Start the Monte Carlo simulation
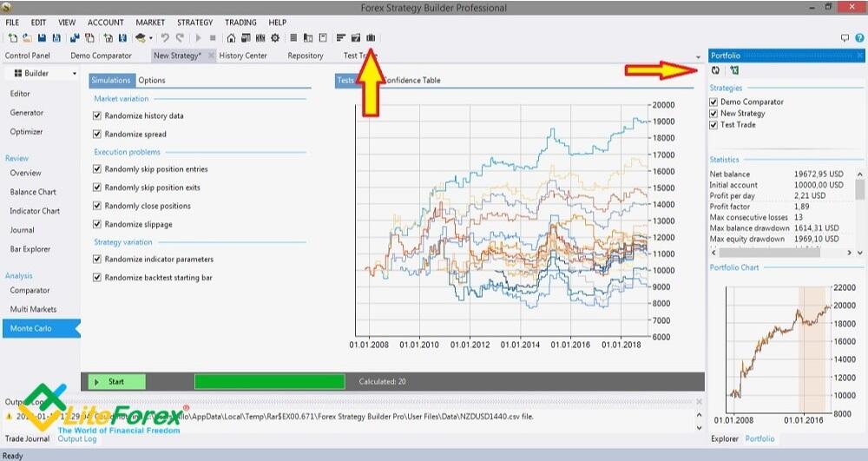This screenshot has height=461, width=868. tap(117, 381)
